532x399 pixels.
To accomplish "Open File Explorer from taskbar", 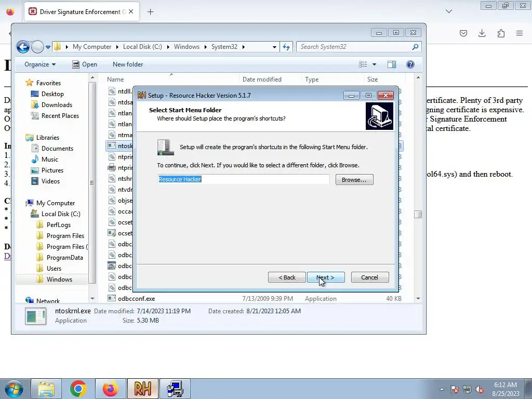I will point(46,389).
